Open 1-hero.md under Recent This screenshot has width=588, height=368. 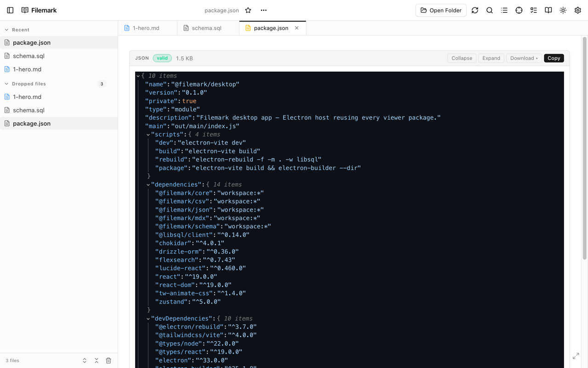tap(59, 69)
